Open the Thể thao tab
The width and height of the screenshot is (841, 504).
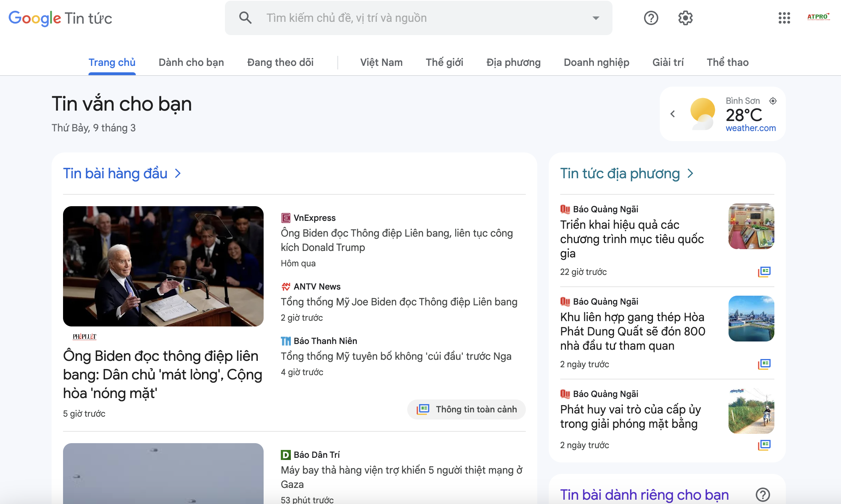tap(727, 62)
